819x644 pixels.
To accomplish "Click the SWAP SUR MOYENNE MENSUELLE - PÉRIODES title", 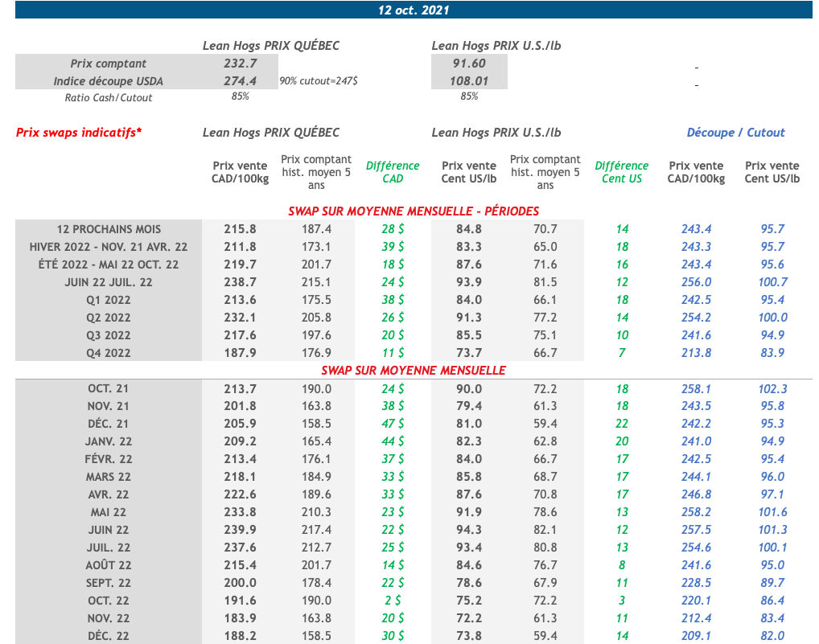I will [414, 211].
